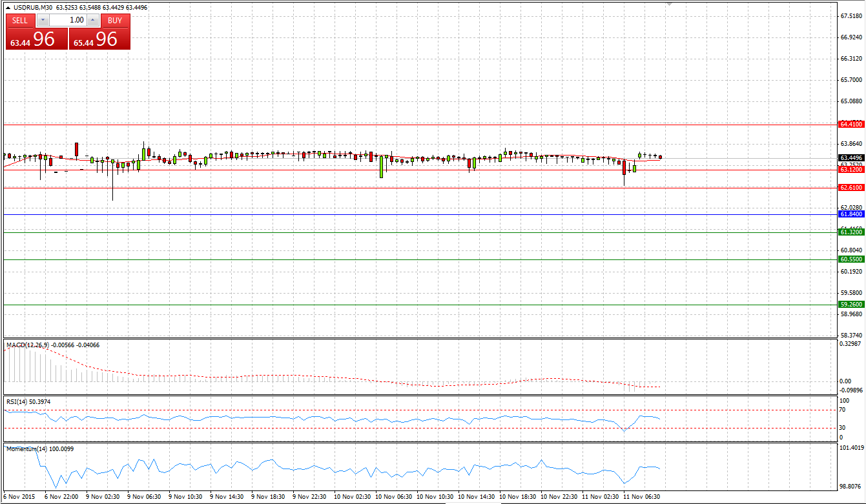
Task: Click the RSI(14) 50.3974 indicator label
Action: (28, 401)
